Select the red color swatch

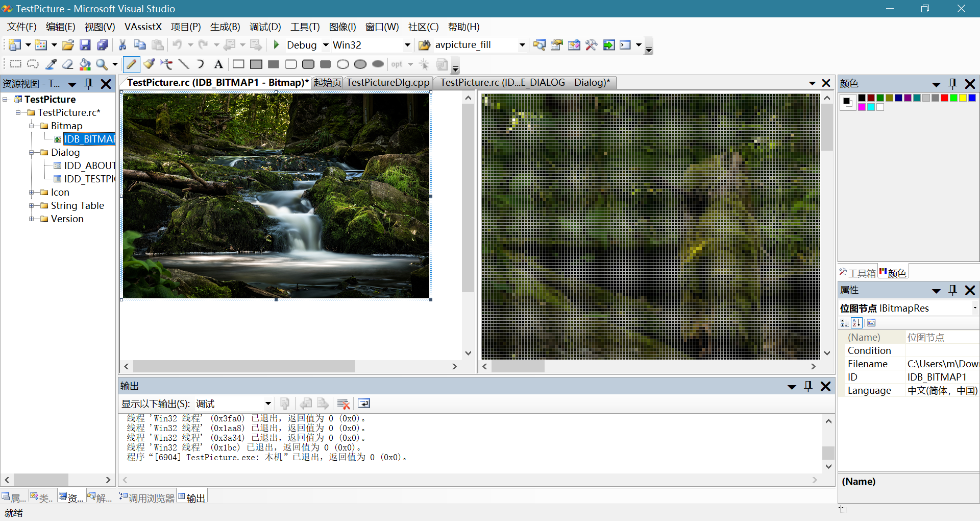tap(944, 98)
